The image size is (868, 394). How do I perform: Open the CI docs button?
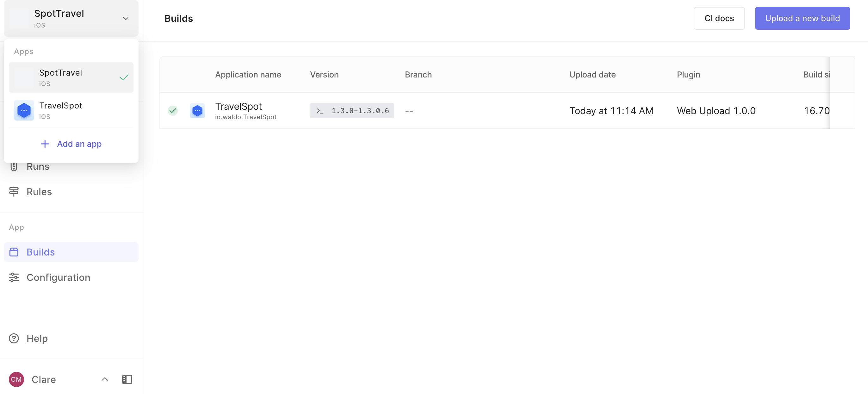(719, 19)
